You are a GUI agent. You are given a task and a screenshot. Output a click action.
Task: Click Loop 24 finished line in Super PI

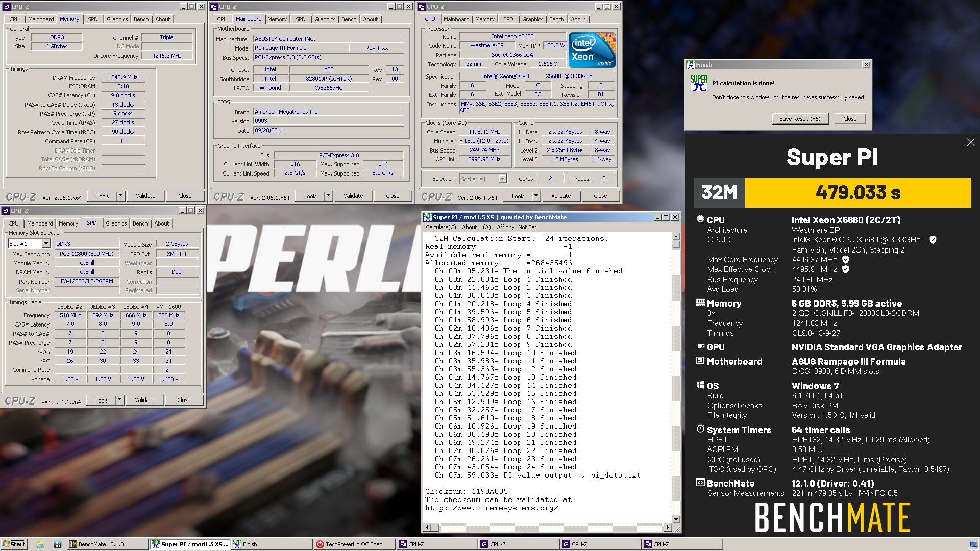pos(505,467)
